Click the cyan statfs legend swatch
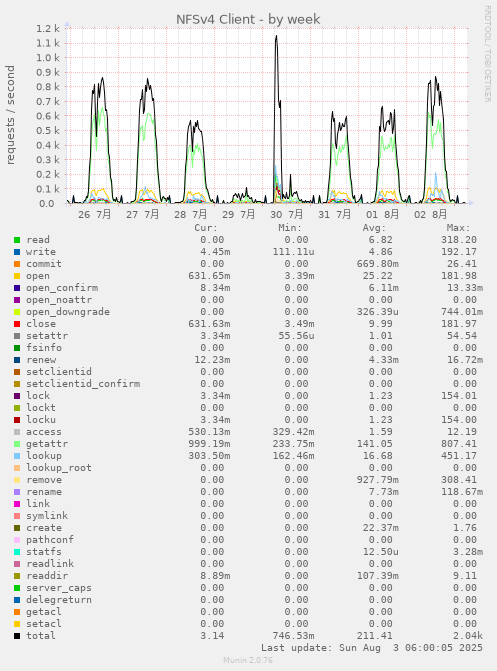The image size is (497, 671). [x=17, y=552]
